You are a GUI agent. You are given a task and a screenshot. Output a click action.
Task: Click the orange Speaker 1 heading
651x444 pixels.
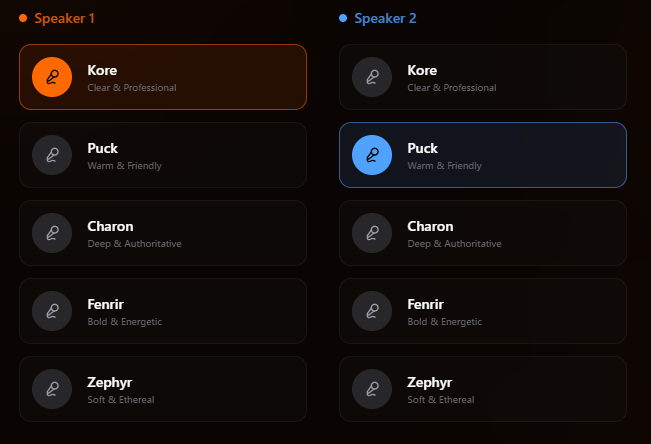click(x=65, y=18)
